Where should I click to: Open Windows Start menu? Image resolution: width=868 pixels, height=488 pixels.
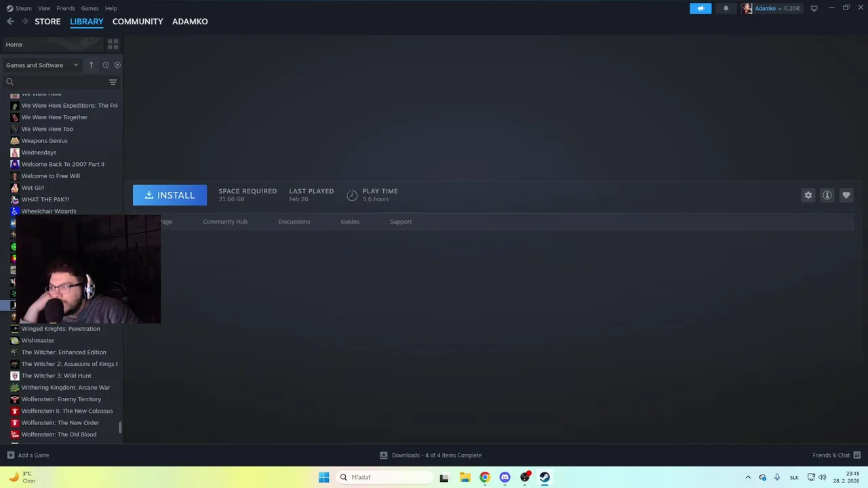tap(323, 477)
